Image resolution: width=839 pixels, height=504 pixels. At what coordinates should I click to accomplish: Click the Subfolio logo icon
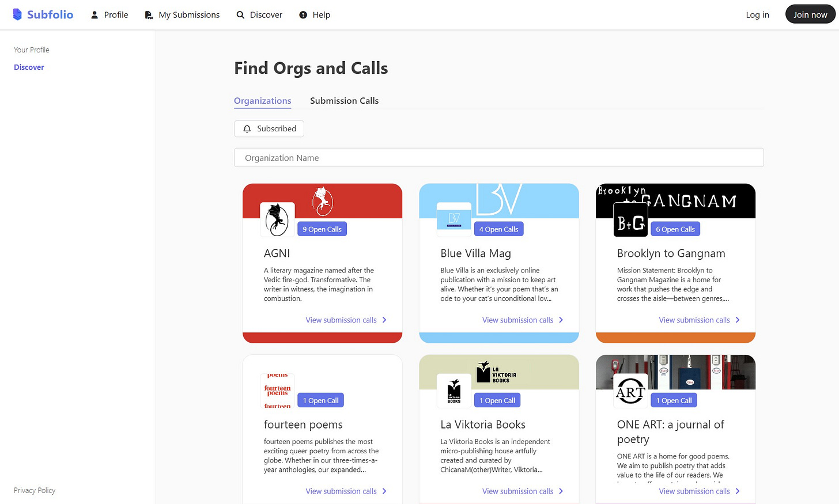(x=17, y=14)
